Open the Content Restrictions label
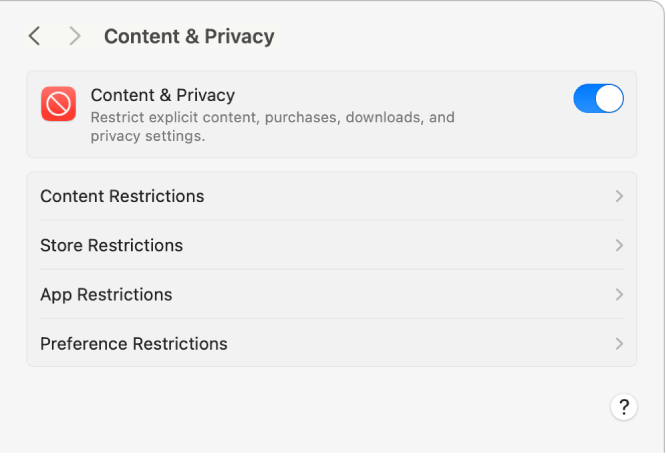The height and width of the screenshot is (456, 666). (x=122, y=196)
